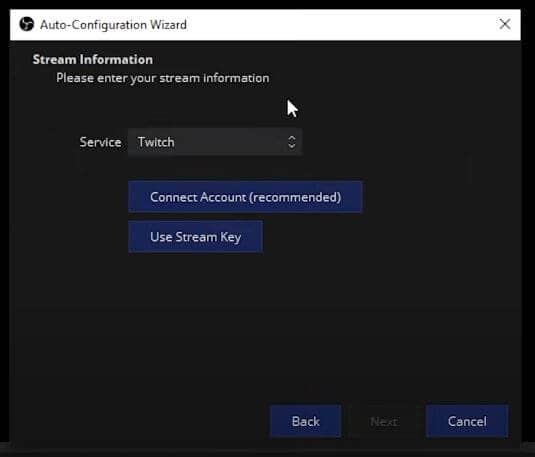This screenshot has height=457, width=535.
Task: Go Back to the previous wizard page
Action: pyautogui.click(x=306, y=421)
